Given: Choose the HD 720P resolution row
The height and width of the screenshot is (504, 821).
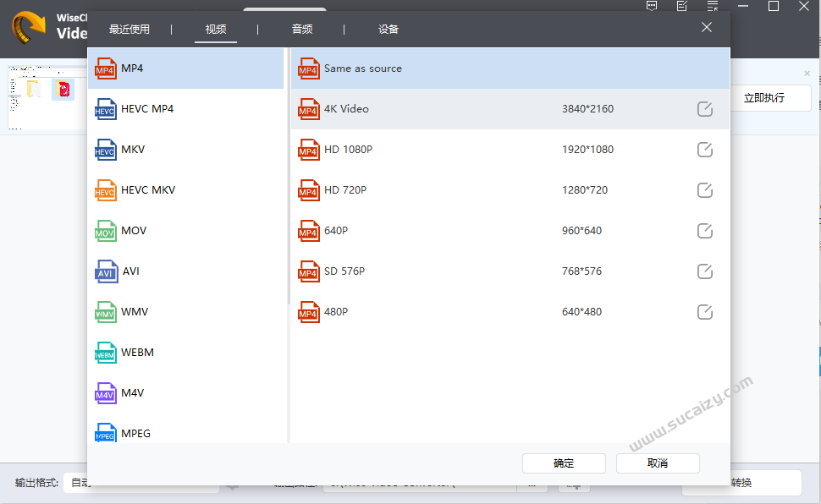Looking at the screenshot, I should 510,190.
